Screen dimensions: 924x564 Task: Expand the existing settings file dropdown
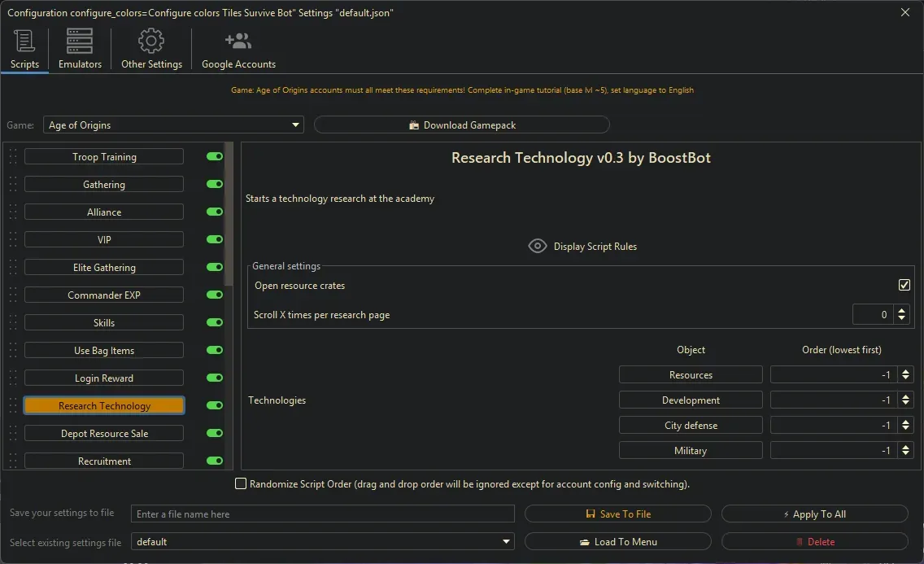pos(506,541)
